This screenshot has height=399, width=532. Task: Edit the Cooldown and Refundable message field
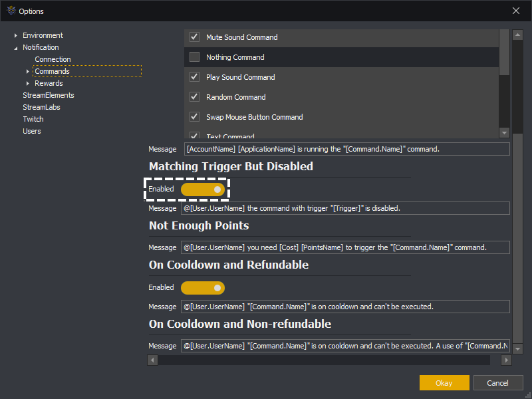pyautogui.click(x=345, y=307)
